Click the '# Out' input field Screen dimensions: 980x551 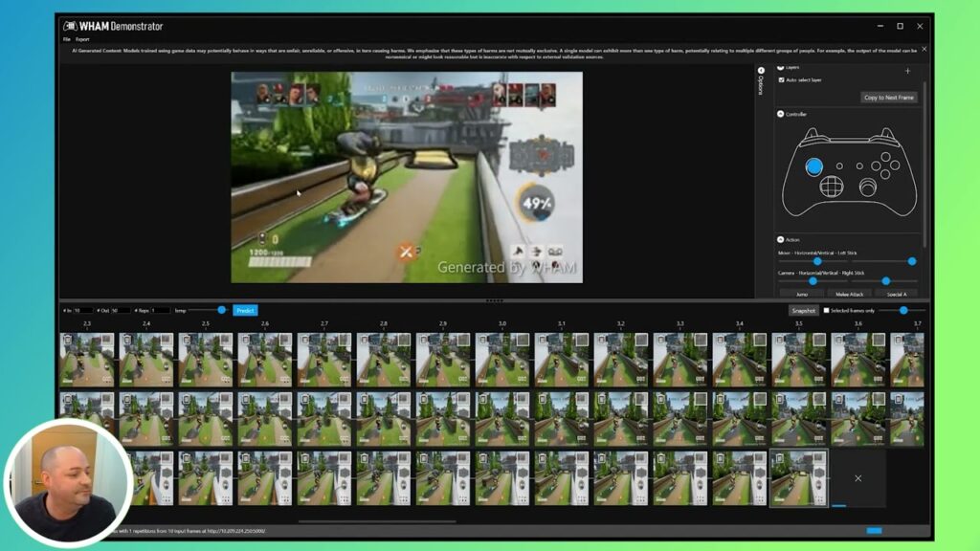pyautogui.click(x=121, y=311)
